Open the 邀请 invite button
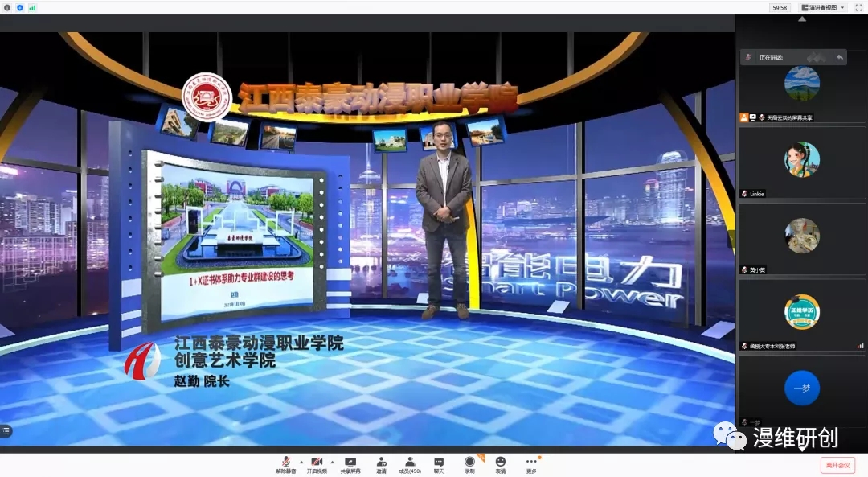The image size is (868, 477). tap(382, 465)
